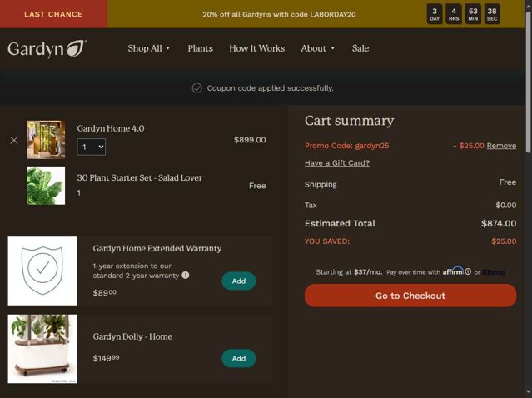The width and height of the screenshot is (532, 398).
Task: Click the Affirm logo
Action: 453,271
